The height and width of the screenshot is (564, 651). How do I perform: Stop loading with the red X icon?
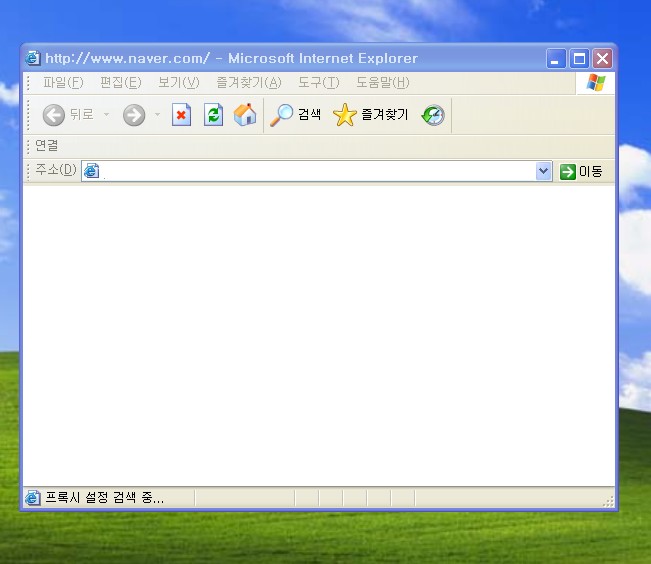pyautogui.click(x=181, y=115)
